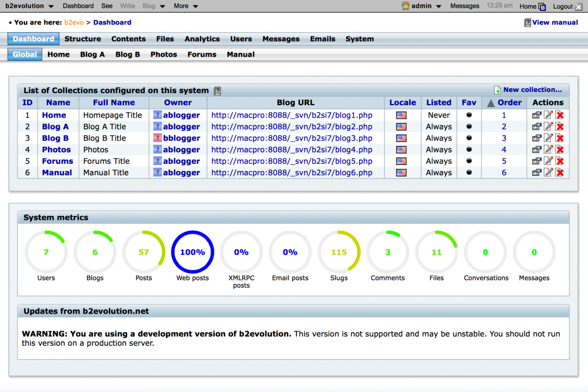Click the book icon next to View manual
The width and height of the screenshot is (588, 392).
click(x=528, y=22)
